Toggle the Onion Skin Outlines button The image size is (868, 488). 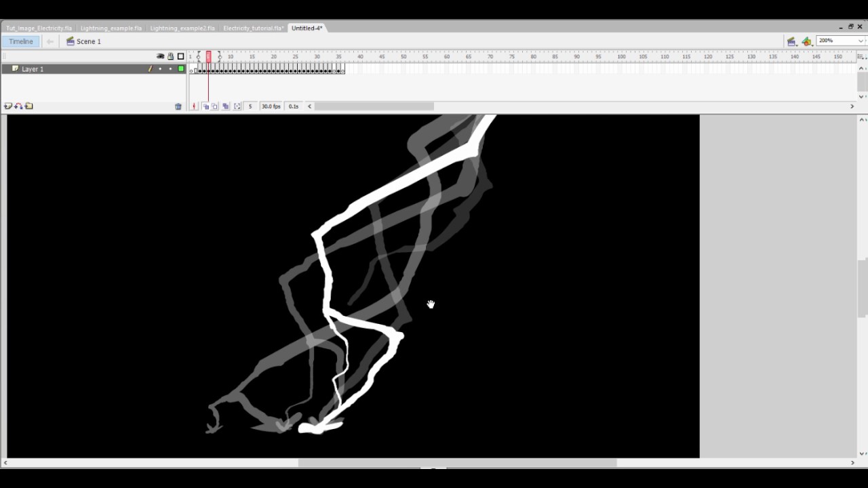(x=215, y=106)
